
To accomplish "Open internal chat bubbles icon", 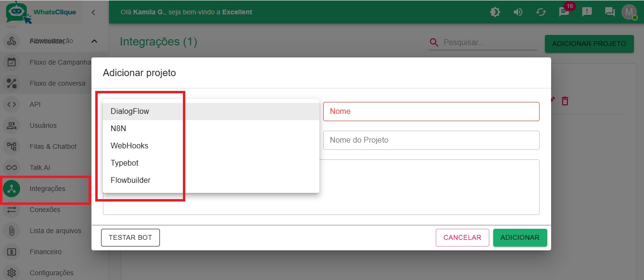I will click(x=610, y=12).
